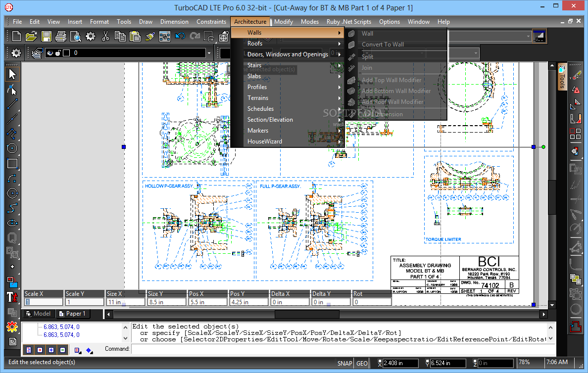Screen dimensions: 588x373
Task: Select the Rectangle tool
Action: (12, 163)
